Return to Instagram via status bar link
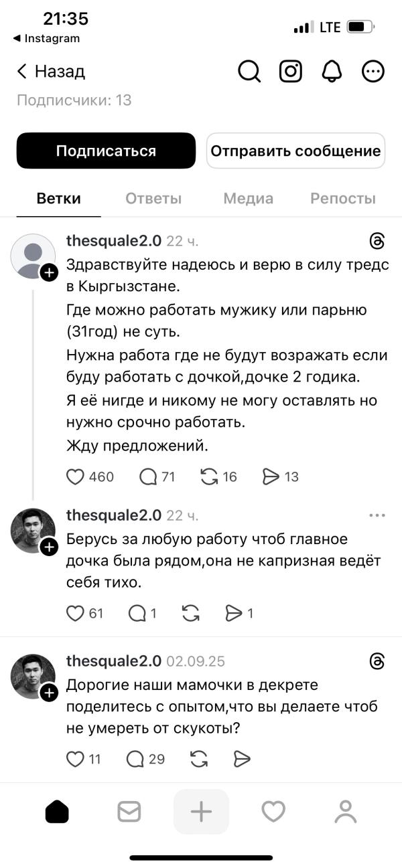 [x=46, y=38]
